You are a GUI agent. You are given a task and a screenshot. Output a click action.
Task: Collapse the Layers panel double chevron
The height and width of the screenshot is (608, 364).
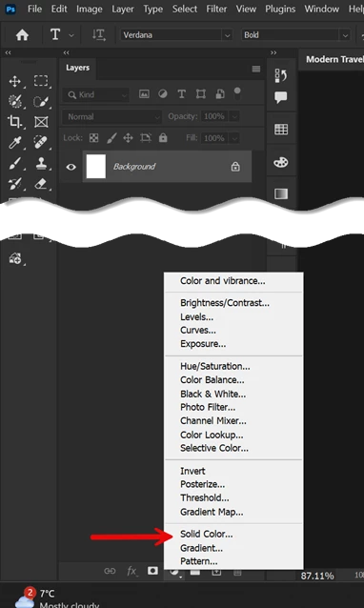point(67,52)
